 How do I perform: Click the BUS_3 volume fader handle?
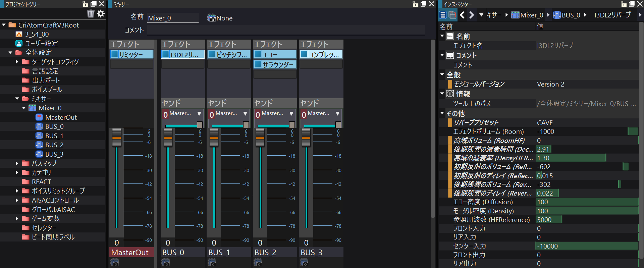pyautogui.click(x=306, y=138)
